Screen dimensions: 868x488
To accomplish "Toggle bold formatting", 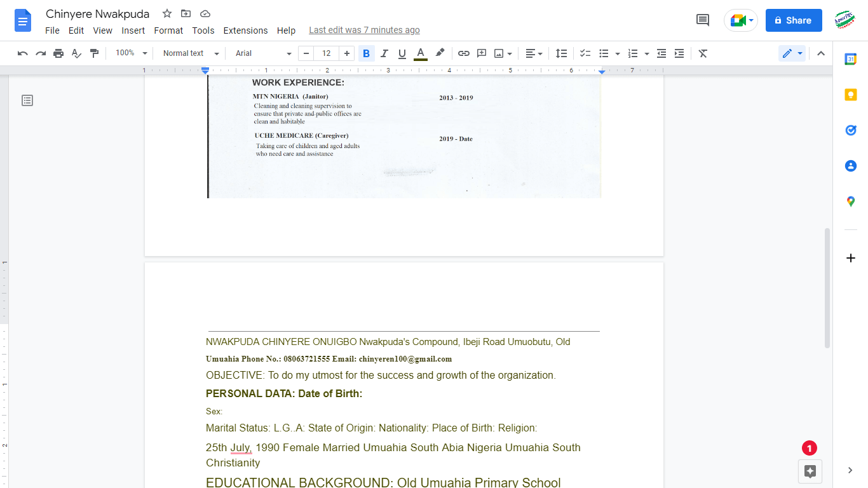I will coord(366,53).
